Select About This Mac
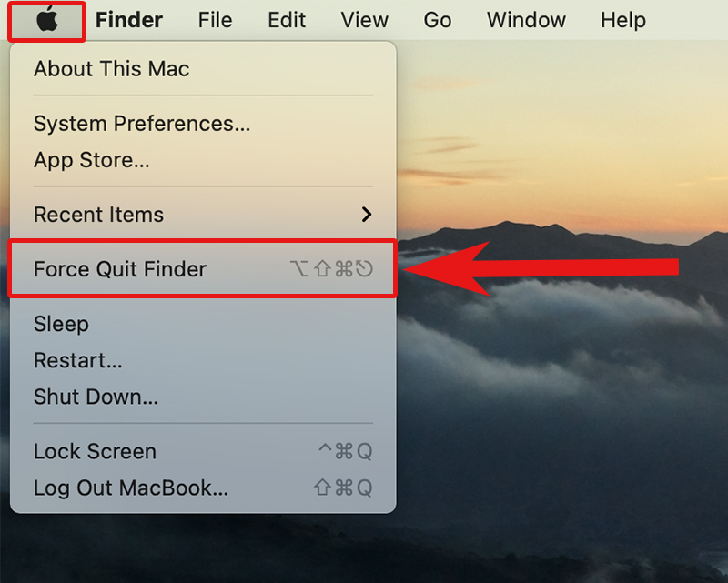This screenshot has width=728, height=583. tap(112, 69)
